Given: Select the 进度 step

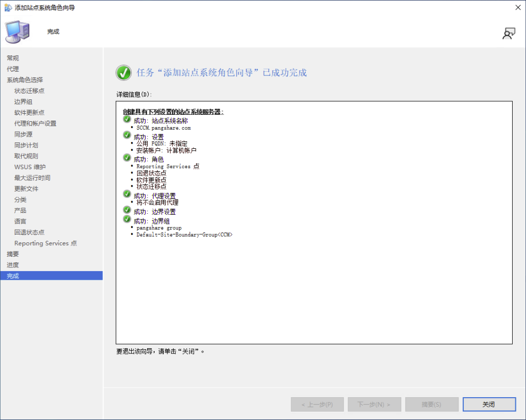Looking at the screenshot, I should [13, 265].
